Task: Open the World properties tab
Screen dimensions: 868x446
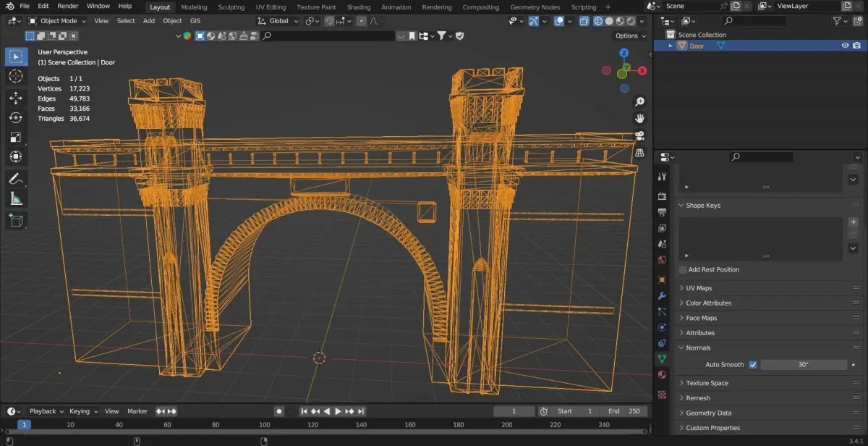Action: coord(662,260)
